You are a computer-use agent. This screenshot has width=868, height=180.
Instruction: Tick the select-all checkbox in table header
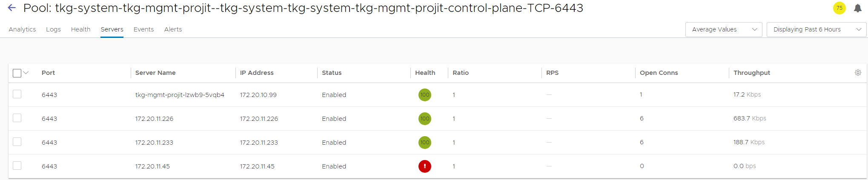coord(17,73)
